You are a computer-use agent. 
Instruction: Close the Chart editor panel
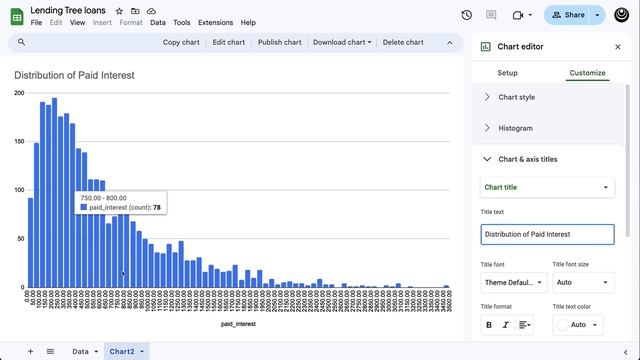pos(618,47)
